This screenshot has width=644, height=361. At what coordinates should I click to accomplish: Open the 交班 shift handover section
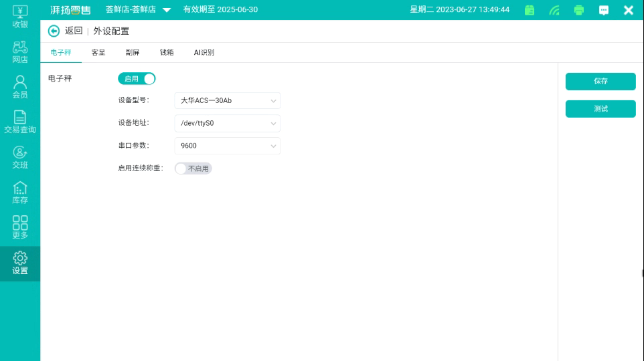20,157
